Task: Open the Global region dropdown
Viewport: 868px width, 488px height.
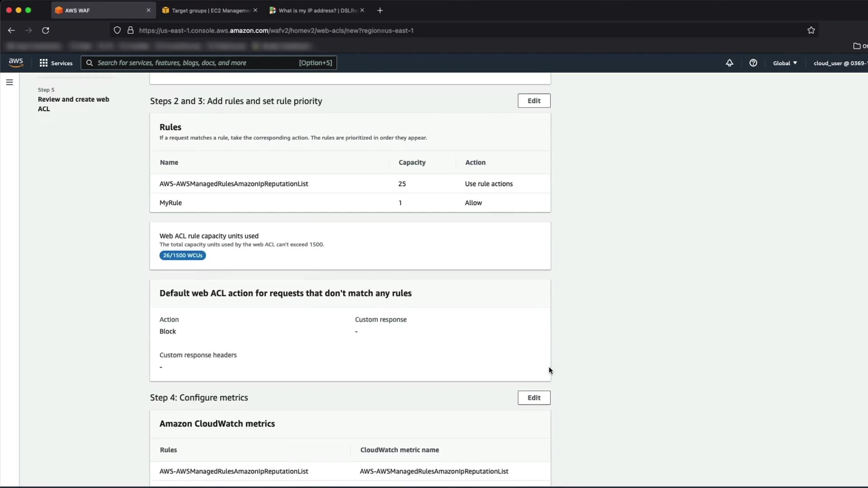Action: (x=785, y=63)
